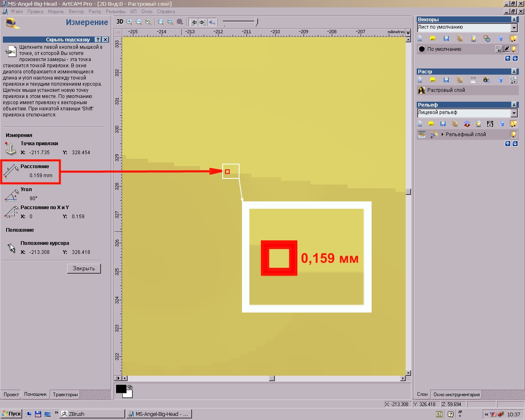Save the relief layer
Image resolution: width=525 pixels, height=420 pixels.
[x=443, y=124]
